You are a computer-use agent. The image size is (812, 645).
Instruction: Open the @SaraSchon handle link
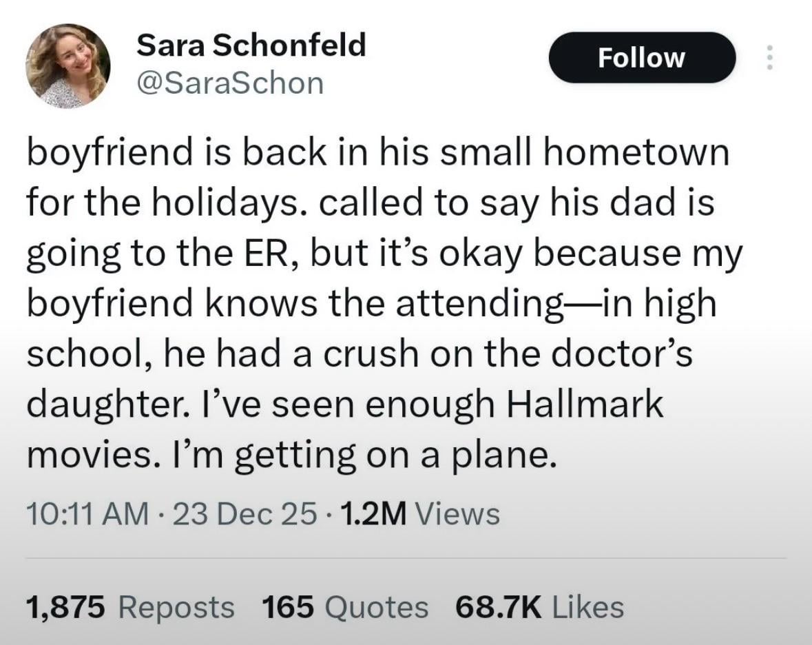click(x=230, y=83)
